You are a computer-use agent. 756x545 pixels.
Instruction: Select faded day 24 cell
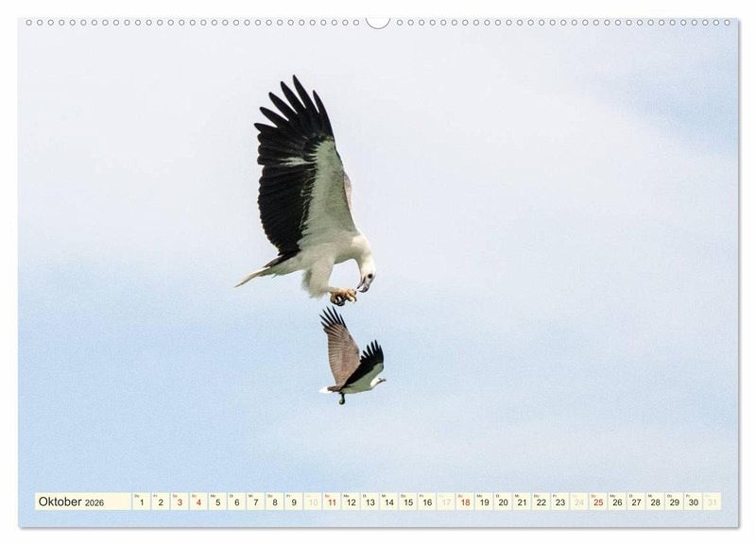[x=579, y=502]
